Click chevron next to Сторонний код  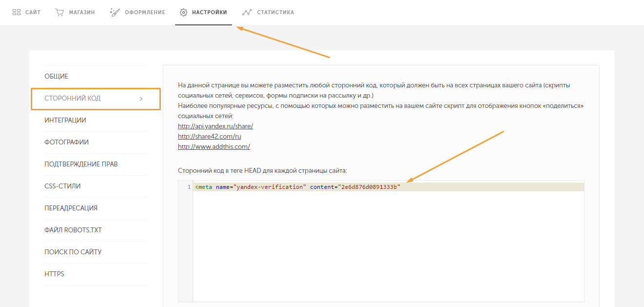pyautogui.click(x=141, y=99)
